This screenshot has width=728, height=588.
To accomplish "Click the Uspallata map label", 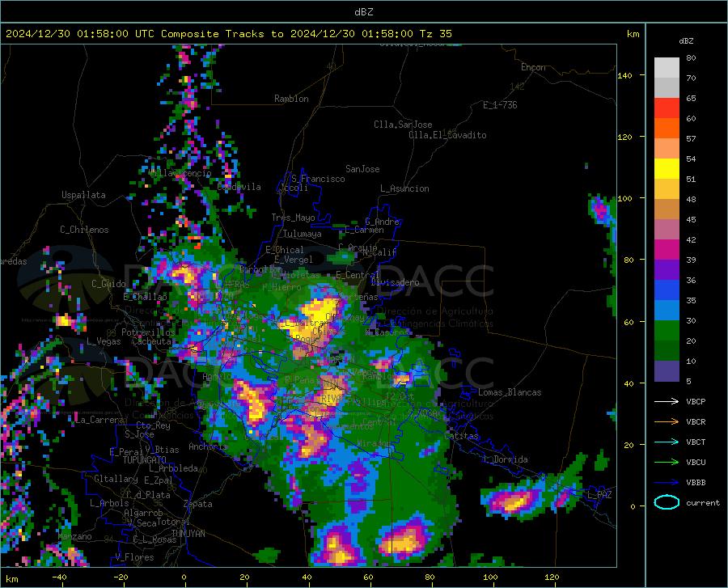I will pyautogui.click(x=83, y=195).
